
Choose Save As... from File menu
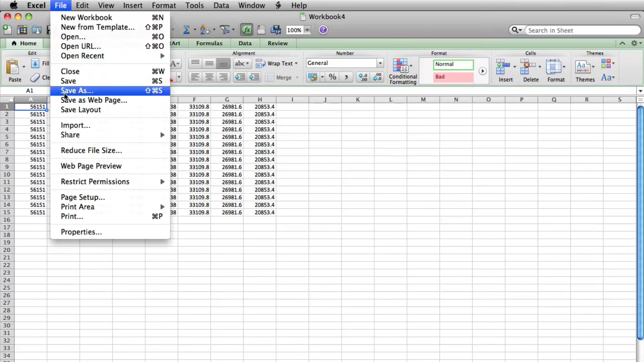(x=110, y=91)
